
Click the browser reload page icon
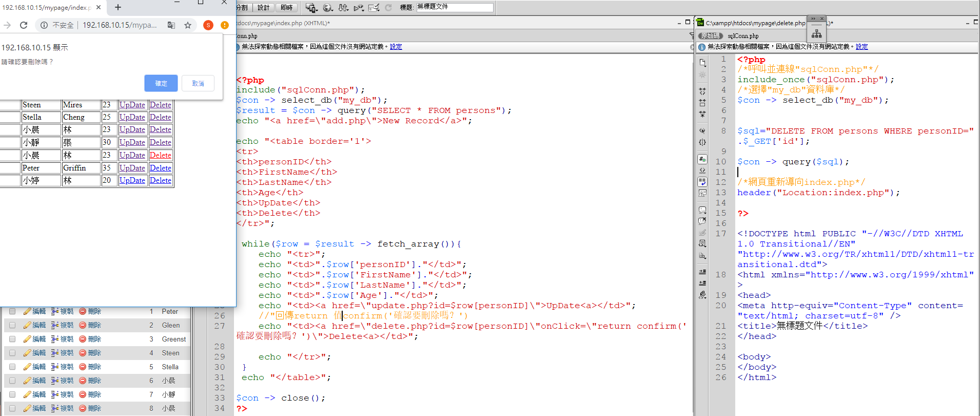click(24, 25)
